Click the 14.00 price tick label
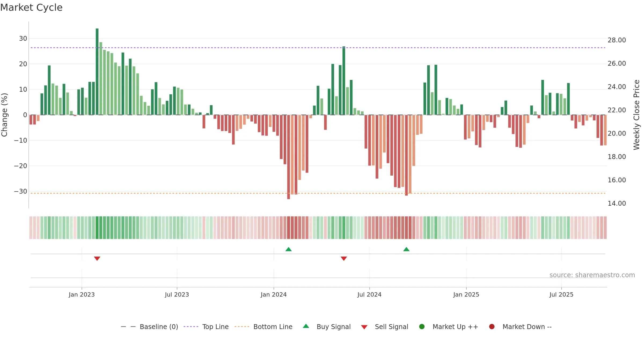The image size is (644, 362). point(617,203)
